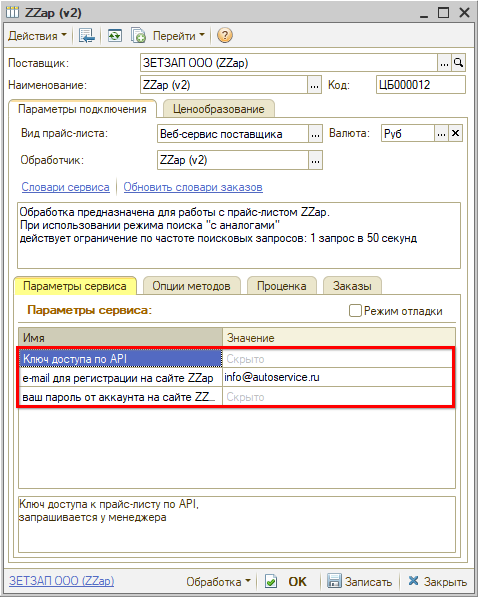This screenshot has width=478, height=597.
Task: Select the e-mail для регистрации row name
Action: 120,377
